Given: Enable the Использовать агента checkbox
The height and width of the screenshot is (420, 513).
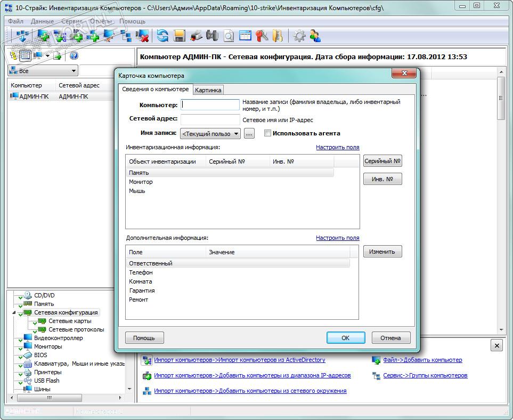Looking at the screenshot, I should click(267, 133).
